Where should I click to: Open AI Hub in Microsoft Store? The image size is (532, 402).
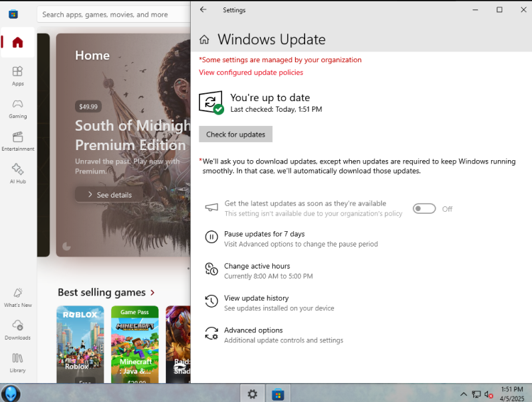[x=17, y=174]
